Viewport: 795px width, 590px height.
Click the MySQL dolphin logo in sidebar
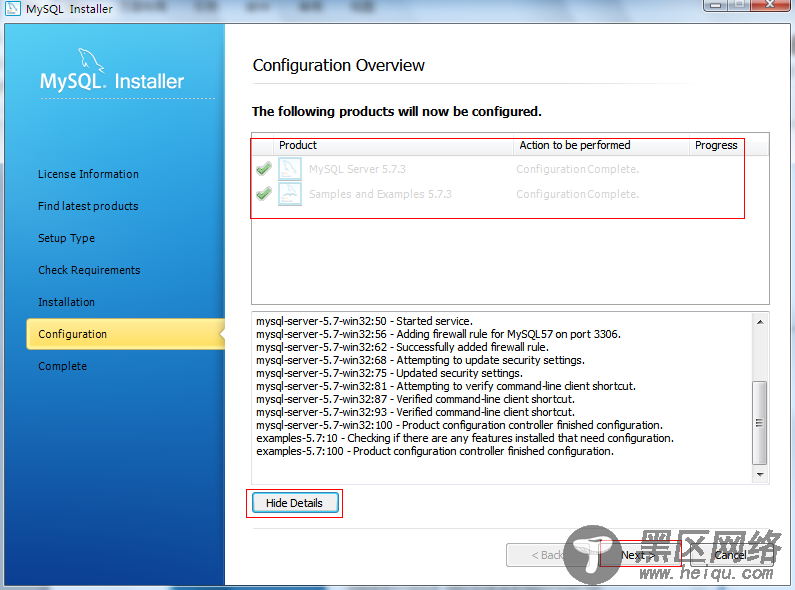coord(91,61)
